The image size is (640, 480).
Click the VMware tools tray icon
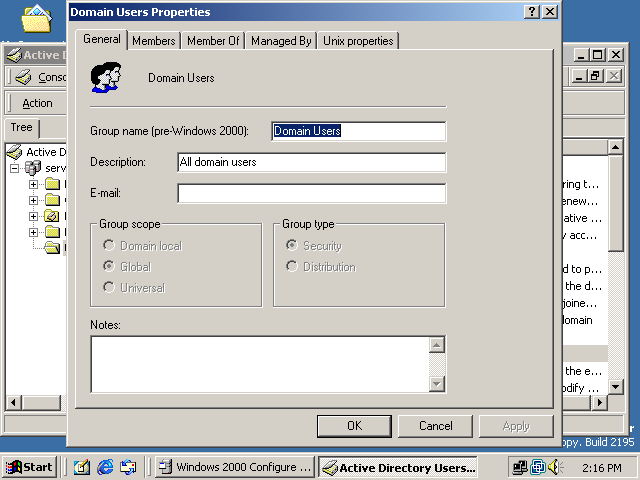(x=538, y=467)
